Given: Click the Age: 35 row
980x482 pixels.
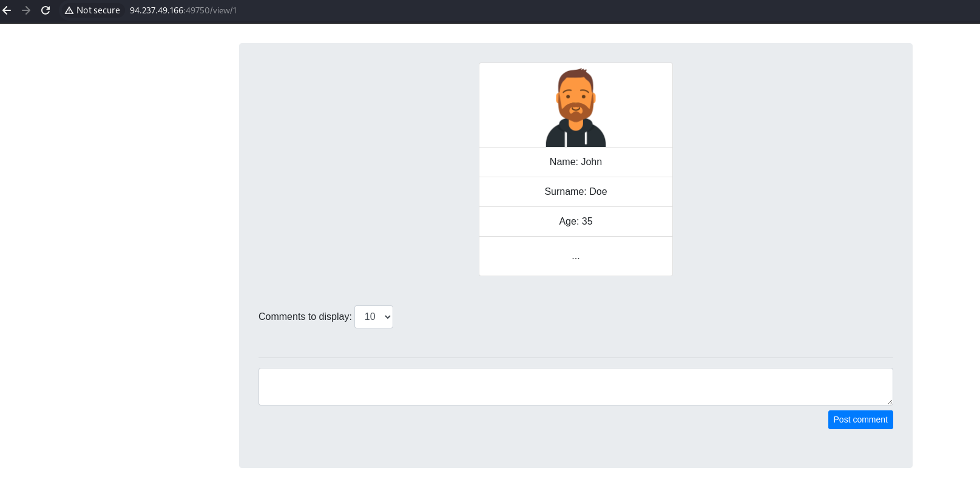Looking at the screenshot, I should pos(576,222).
